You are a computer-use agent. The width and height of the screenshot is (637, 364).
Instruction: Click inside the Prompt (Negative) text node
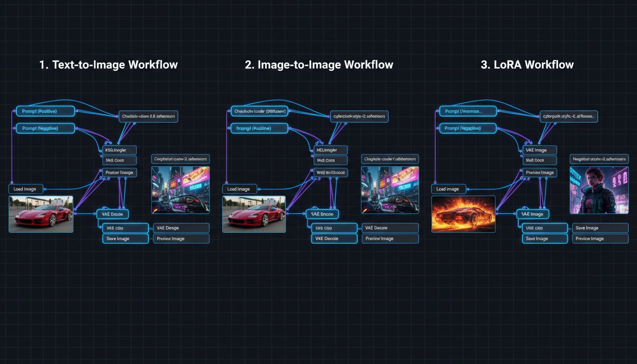[45, 128]
